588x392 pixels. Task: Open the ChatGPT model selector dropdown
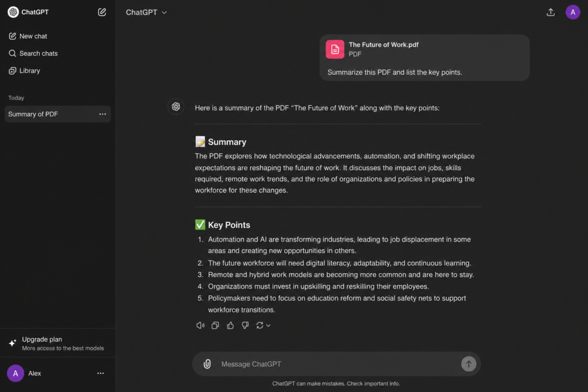click(x=146, y=13)
